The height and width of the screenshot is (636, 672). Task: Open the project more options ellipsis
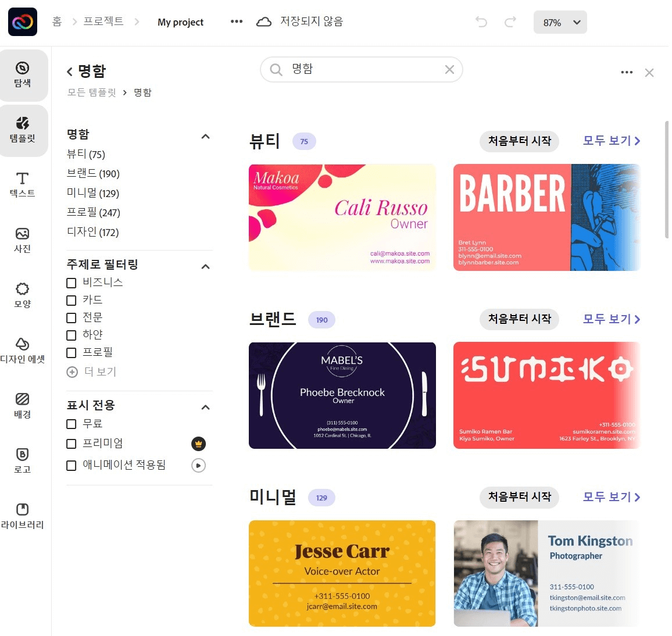click(237, 22)
